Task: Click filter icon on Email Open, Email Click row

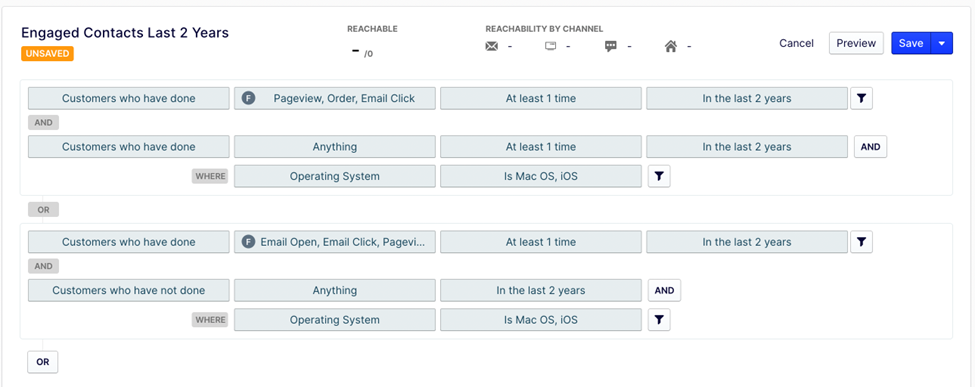Action: click(x=861, y=242)
